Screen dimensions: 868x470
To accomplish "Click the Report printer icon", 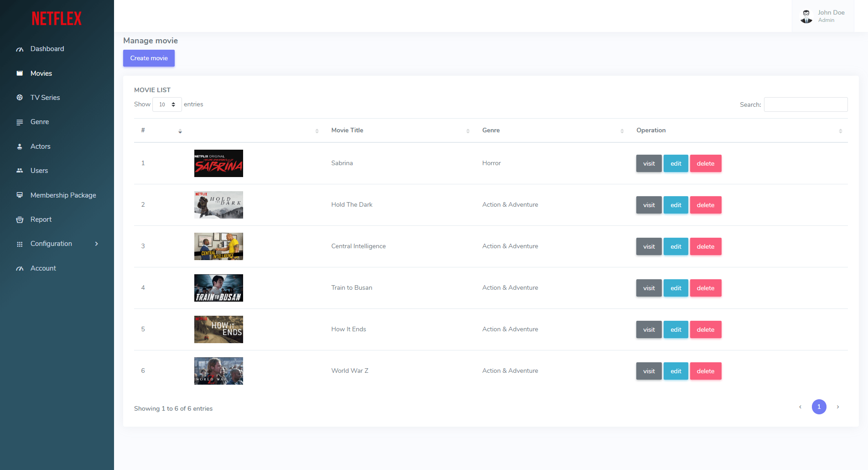I will (x=20, y=219).
